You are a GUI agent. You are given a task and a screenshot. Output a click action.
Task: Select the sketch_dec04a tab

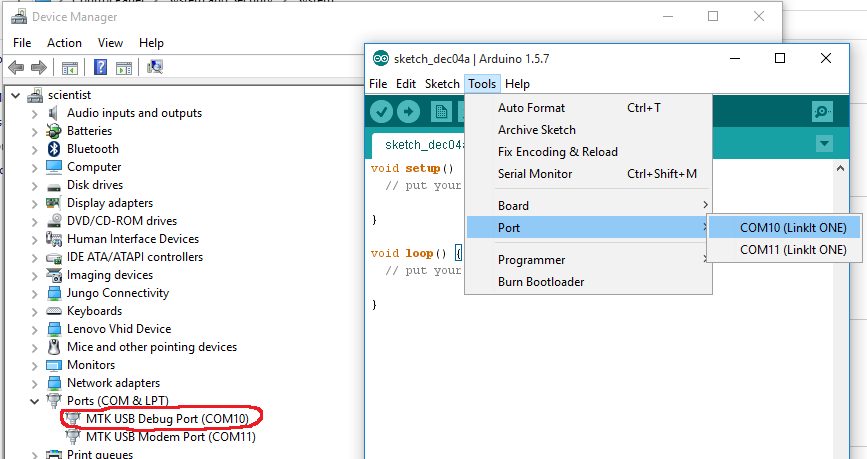click(x=419, y=145)
